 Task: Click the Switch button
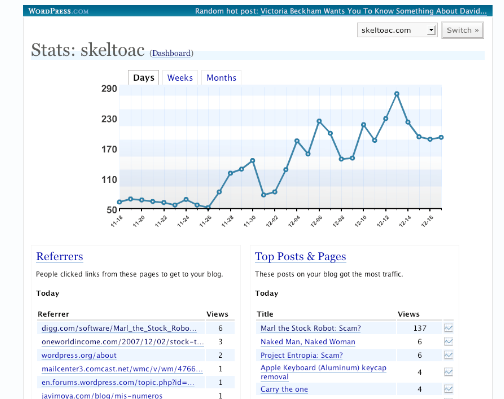(x=462, y=30)
